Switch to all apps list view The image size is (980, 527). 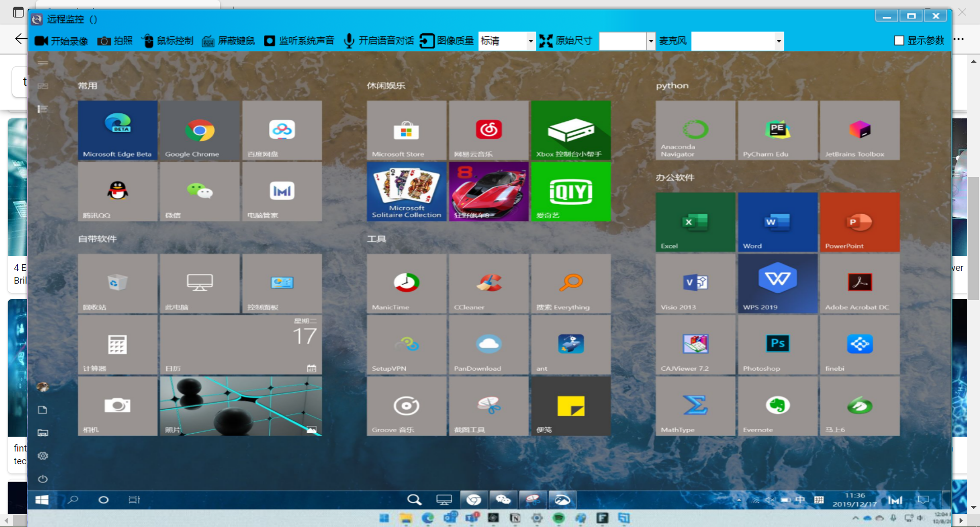pyautogui.click(x=43, y=109)
